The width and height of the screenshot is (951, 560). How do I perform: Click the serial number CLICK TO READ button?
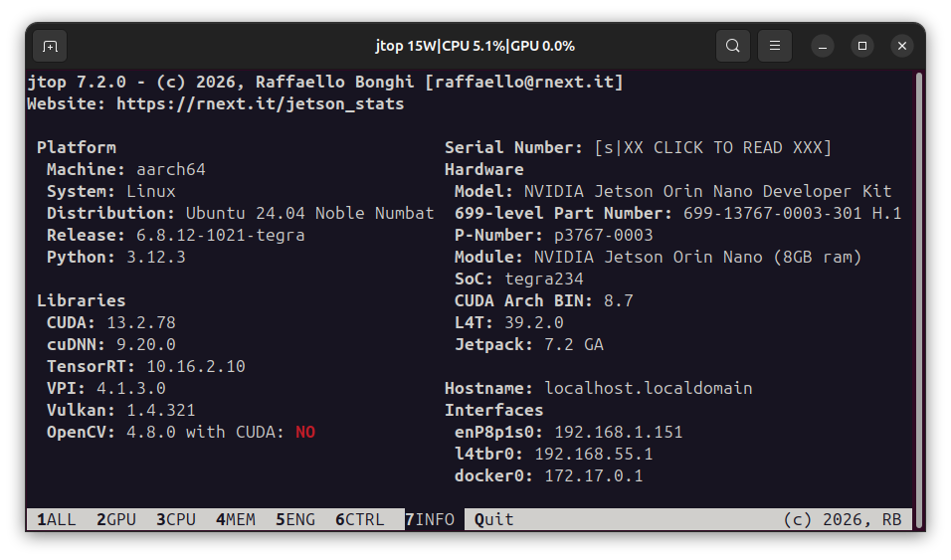coord(712,148)
